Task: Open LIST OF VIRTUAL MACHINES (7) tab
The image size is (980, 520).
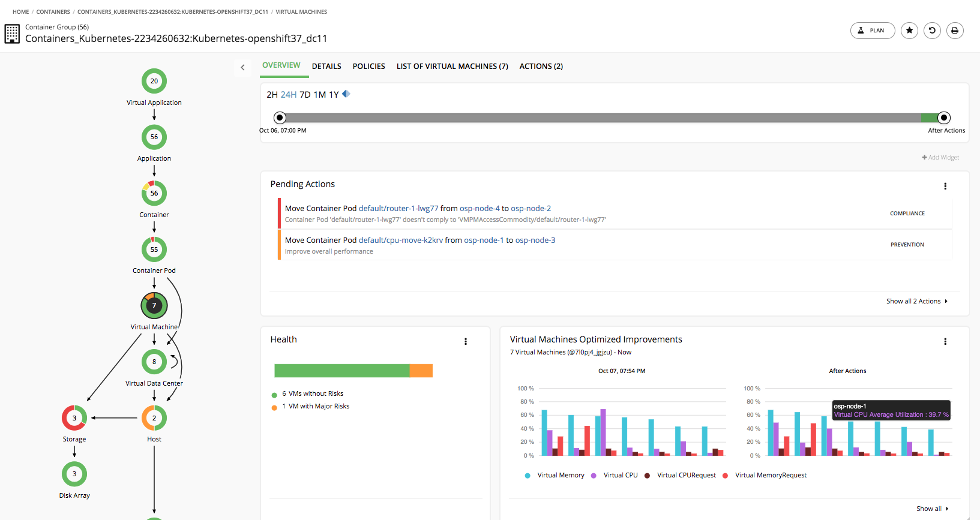Action: [x=452, y=66]
